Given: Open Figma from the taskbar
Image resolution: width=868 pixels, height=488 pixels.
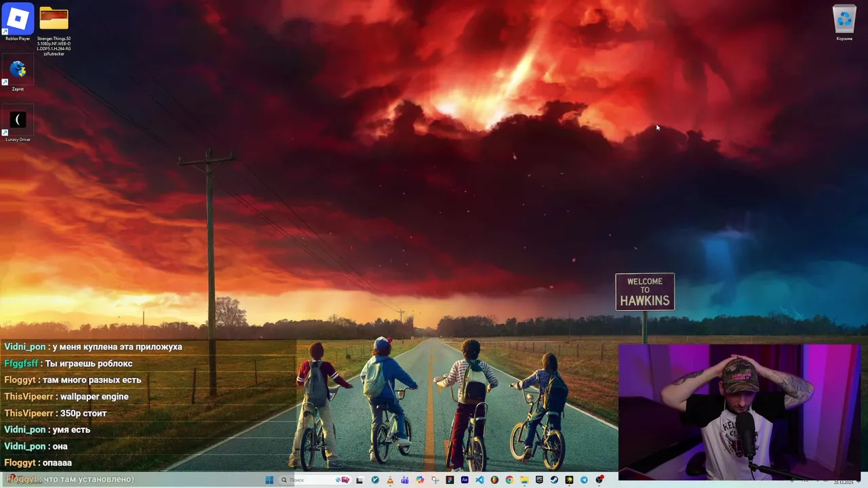Looking at the screenshot, I should (450, 480).
